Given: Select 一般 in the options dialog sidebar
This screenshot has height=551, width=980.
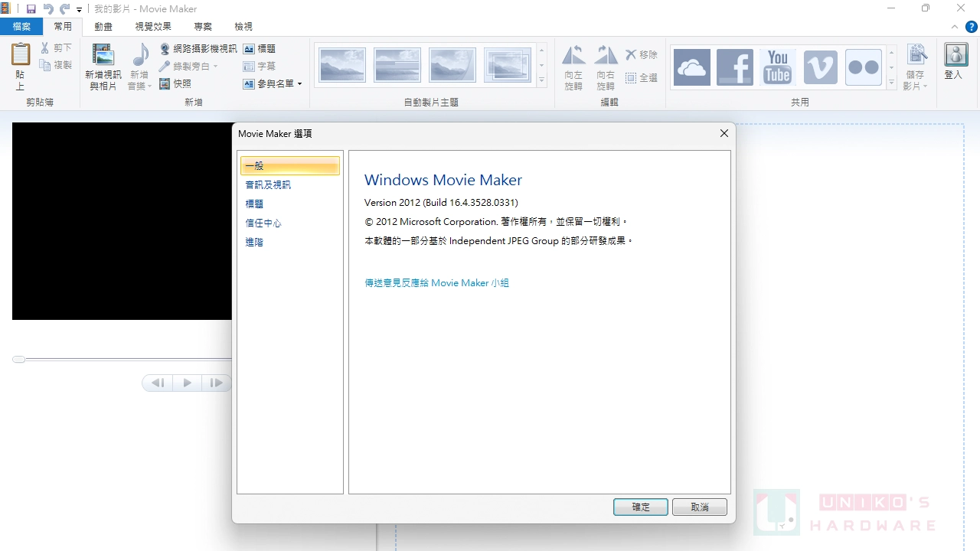Looking at the screenshot, I should pos(290,166).
